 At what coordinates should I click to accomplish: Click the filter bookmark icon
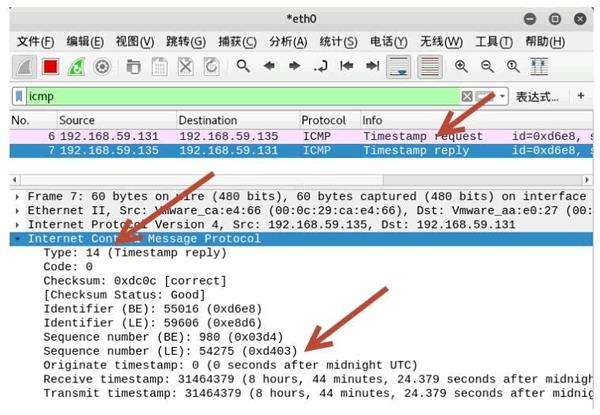click(19, 96)
